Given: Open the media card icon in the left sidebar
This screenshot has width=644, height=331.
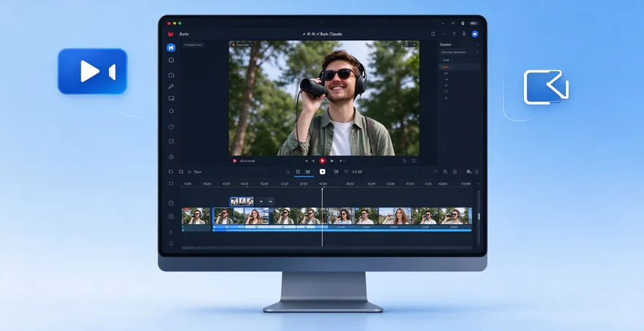Looking at the screenshot, I should 171,75.
